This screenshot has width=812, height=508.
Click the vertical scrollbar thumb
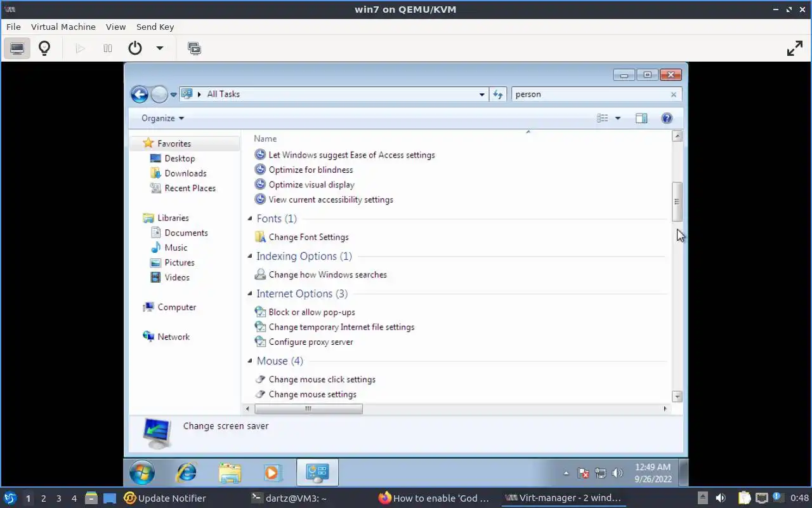[677, 201]
